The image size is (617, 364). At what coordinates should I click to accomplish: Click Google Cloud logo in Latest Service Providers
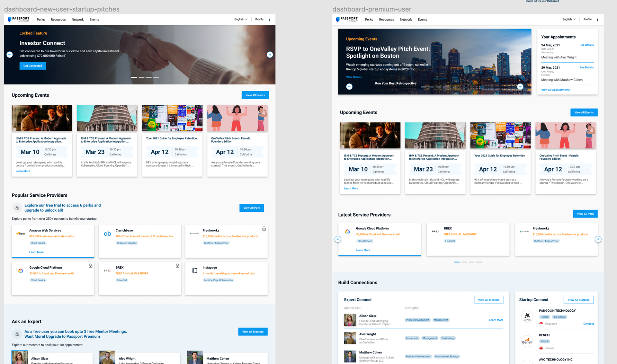347,231
